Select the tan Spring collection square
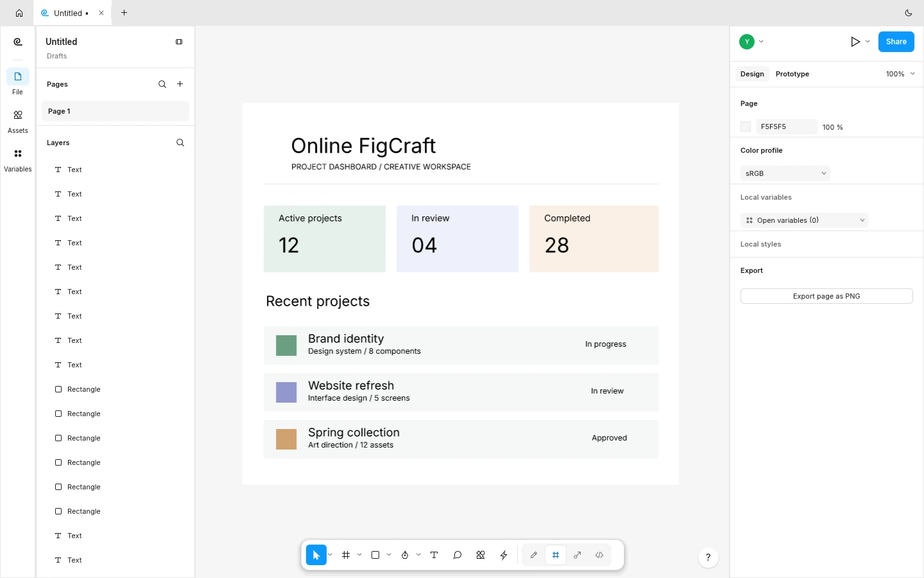 pyautogui.click(x=286, y=439)
